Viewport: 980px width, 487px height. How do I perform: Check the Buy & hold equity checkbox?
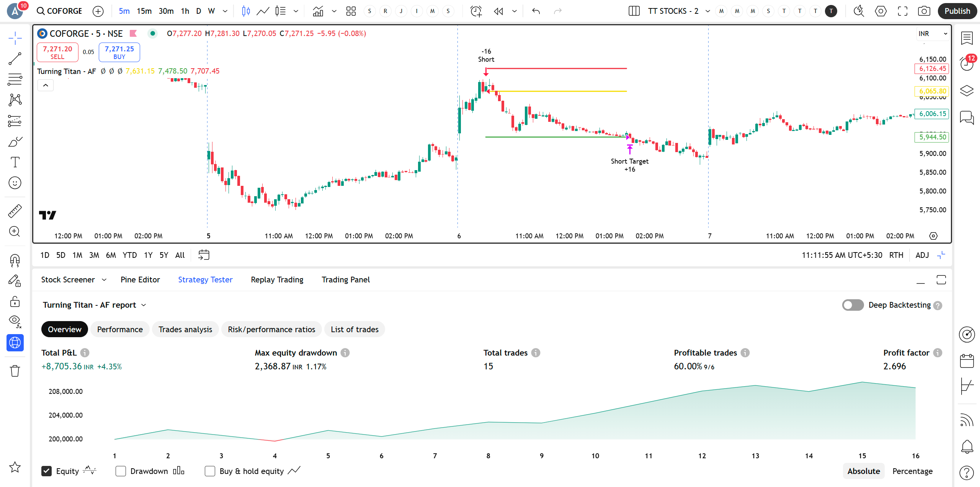point(210,471)
